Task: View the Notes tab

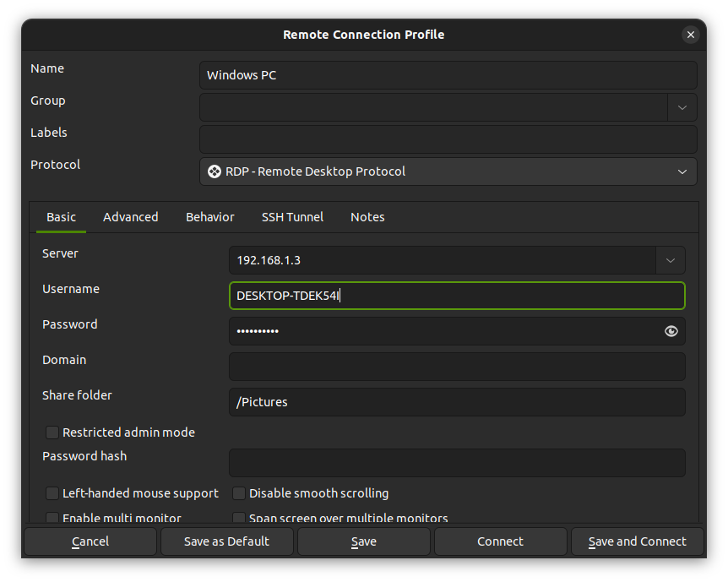Action: pyautogui.click(x=367, y=217)
